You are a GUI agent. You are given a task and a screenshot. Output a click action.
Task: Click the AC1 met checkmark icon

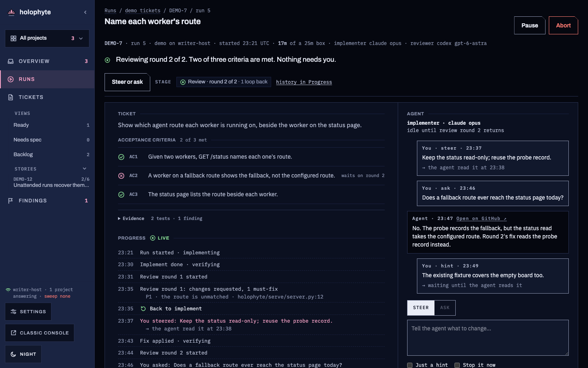(121, 157)
